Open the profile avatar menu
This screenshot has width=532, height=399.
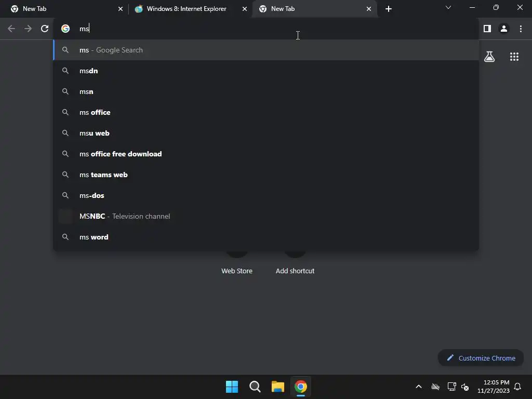click(x=504, y=29)
